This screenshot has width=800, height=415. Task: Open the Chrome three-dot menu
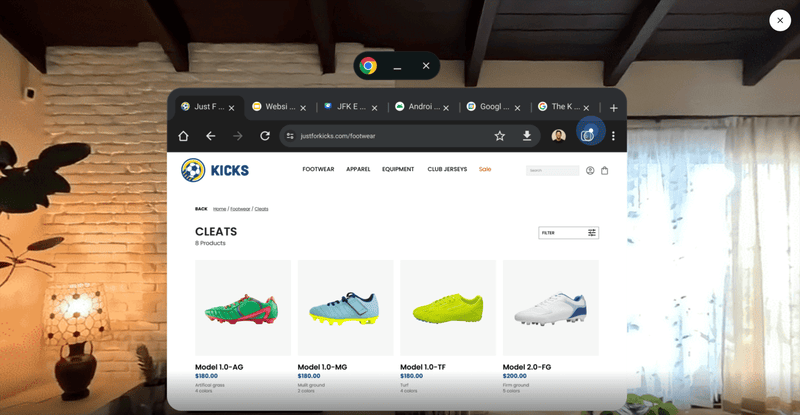613,136
